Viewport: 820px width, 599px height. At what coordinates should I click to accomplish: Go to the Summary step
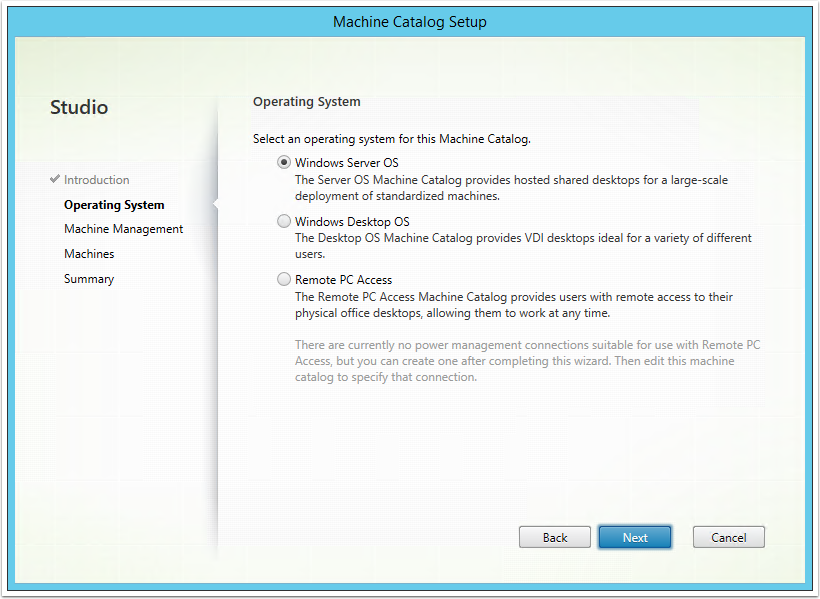[89, 279]
